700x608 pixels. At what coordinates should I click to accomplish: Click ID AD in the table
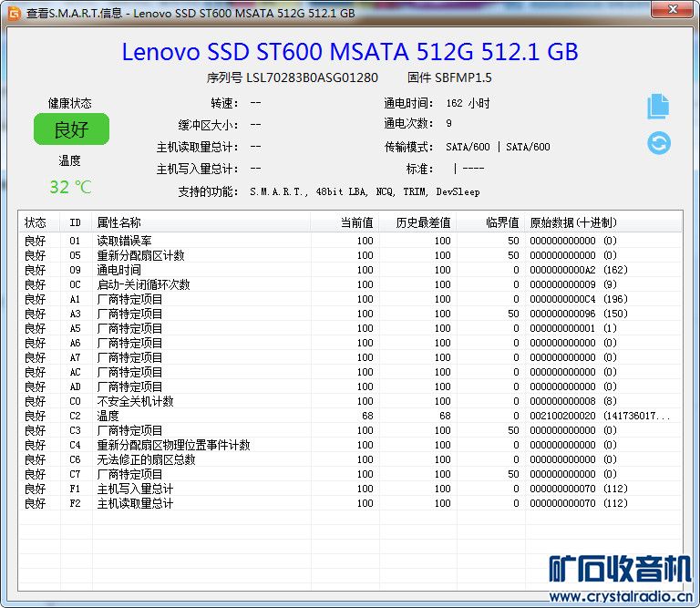(75, 386)
